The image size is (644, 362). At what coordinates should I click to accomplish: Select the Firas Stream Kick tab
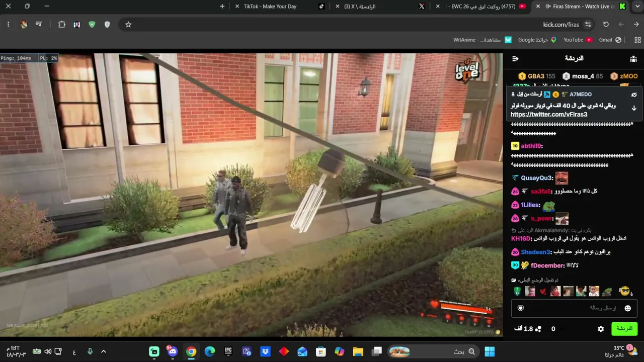click(x=581, y=7)
